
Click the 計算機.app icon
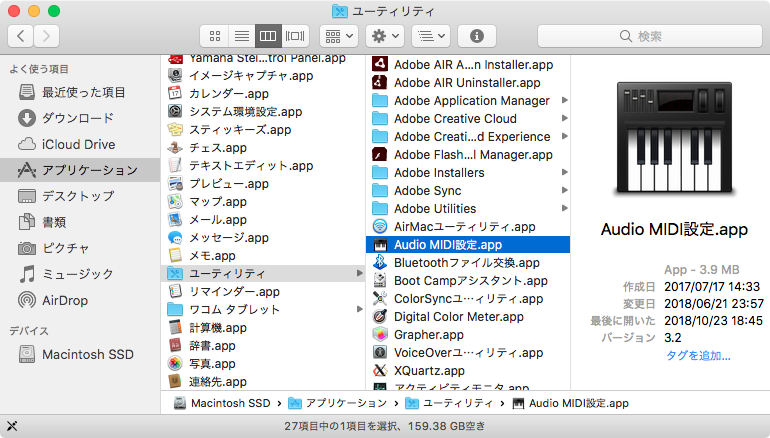click(175, 328)
